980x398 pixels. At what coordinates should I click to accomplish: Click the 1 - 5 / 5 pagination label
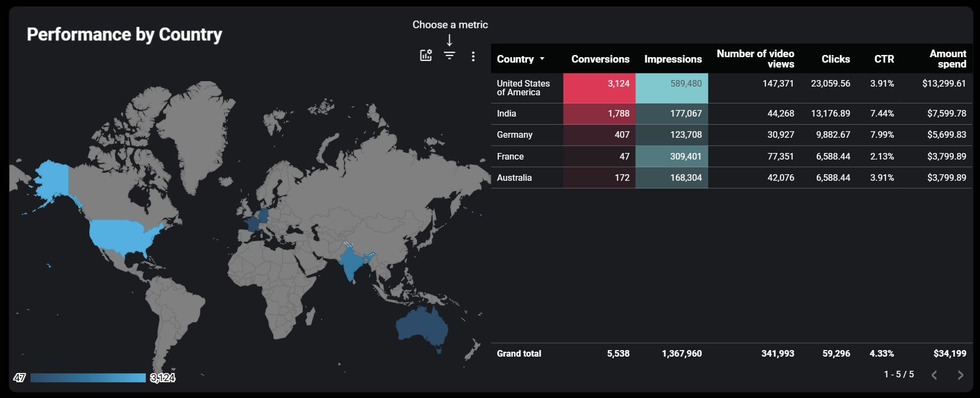[899, 374]
